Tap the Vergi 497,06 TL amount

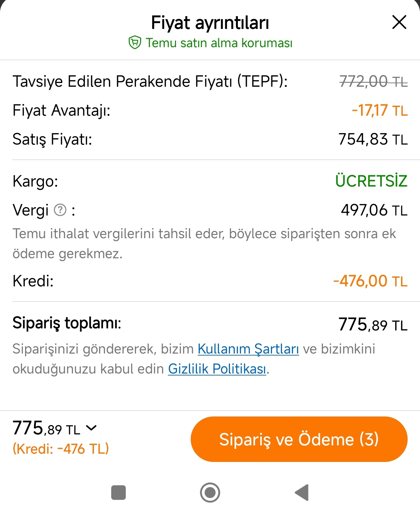coord(374,210)
